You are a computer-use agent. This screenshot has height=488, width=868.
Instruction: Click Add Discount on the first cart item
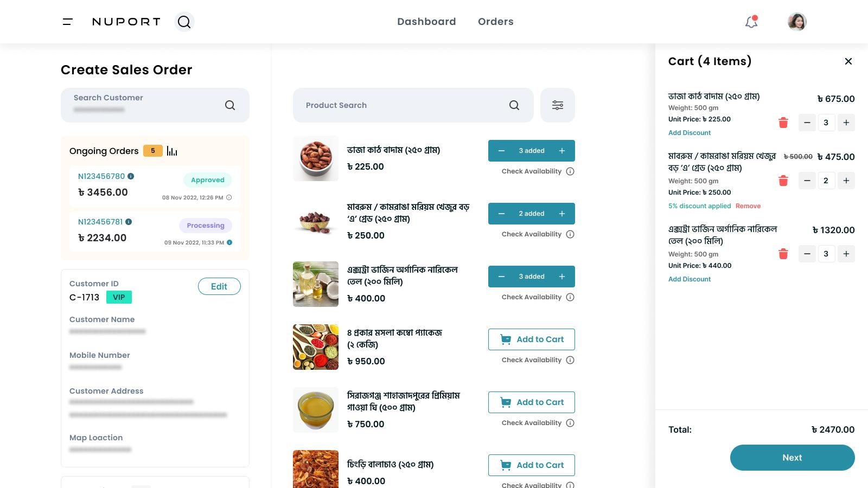(x=689, y=132)
